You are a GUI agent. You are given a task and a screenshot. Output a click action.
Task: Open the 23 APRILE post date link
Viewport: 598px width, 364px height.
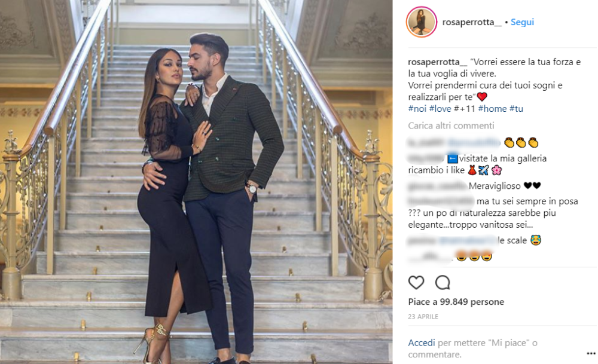click(423, 317)
